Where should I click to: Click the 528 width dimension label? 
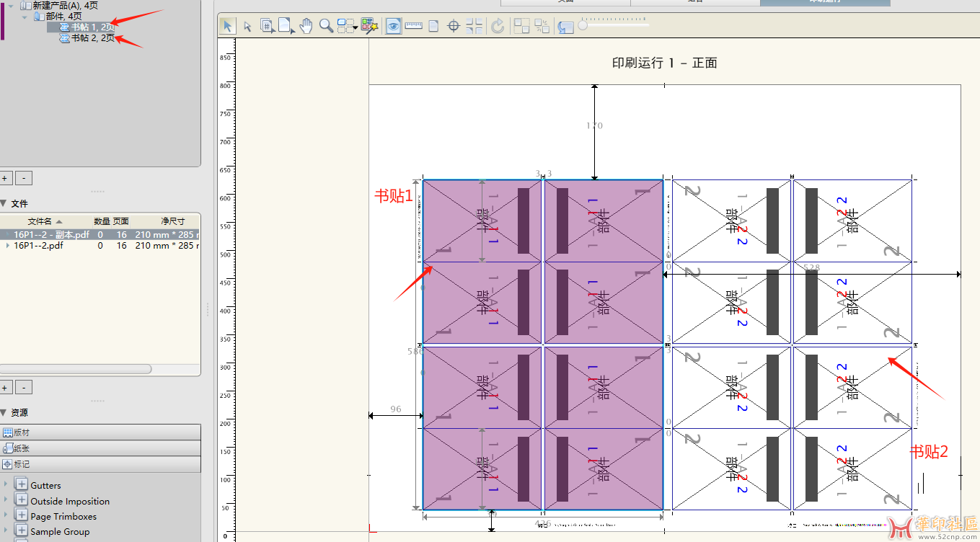(811, 267)
